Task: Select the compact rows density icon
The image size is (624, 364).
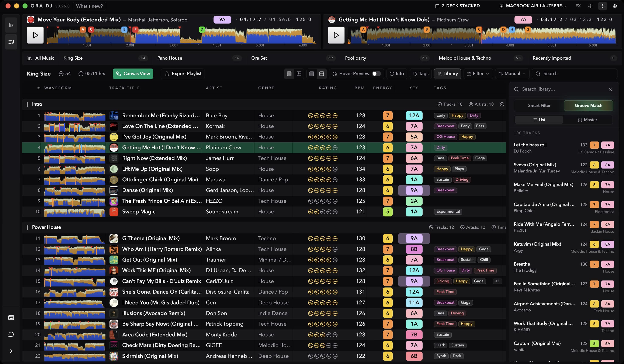Action: point(312,74)
